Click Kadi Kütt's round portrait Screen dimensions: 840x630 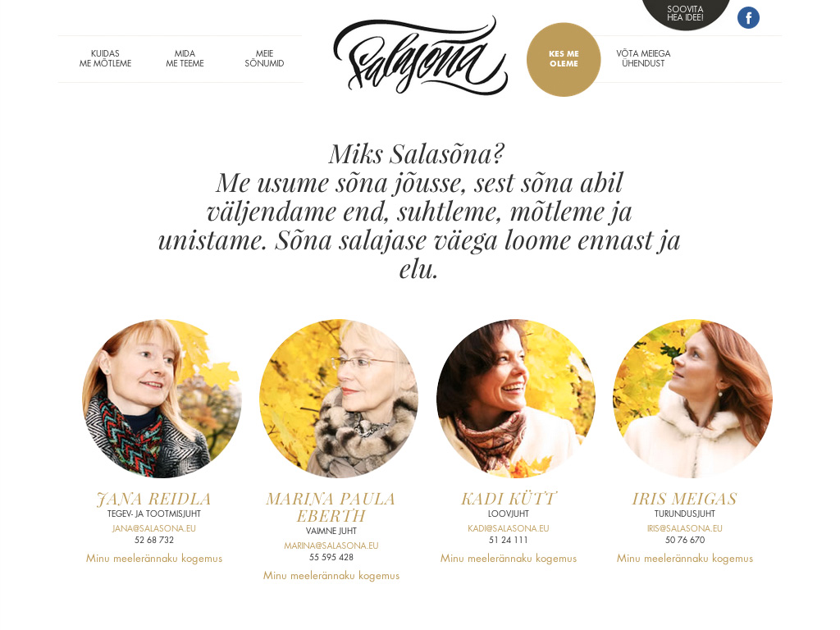[x=516, y=399]
